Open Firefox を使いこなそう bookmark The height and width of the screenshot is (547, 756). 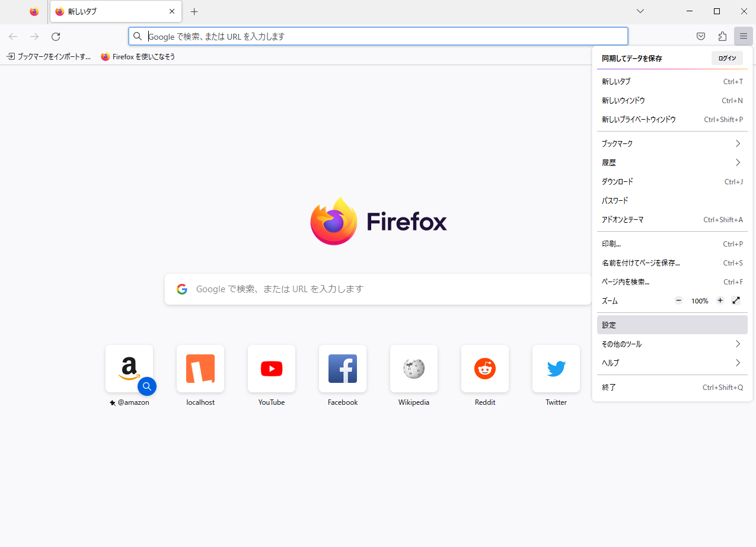pos(138,57)
